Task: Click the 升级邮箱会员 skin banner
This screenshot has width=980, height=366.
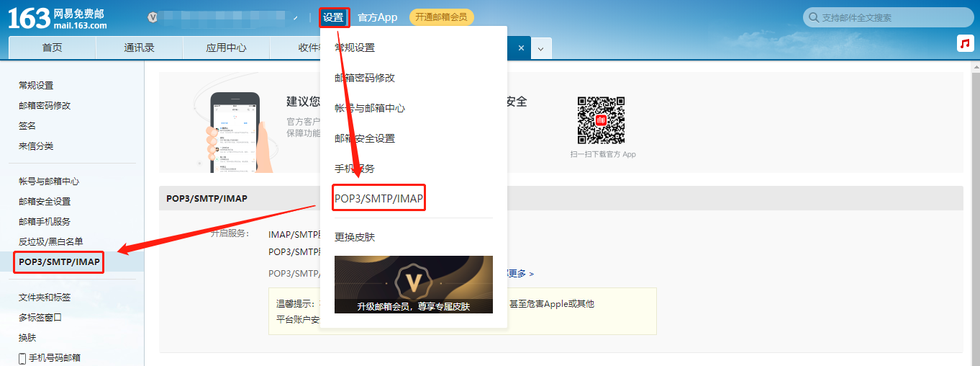Action: (414, 285)
